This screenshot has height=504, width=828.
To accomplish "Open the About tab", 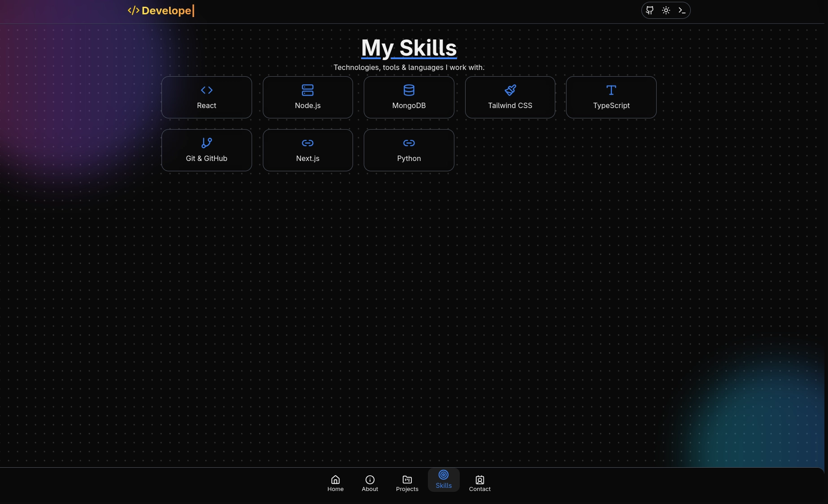I will [370, 483].
